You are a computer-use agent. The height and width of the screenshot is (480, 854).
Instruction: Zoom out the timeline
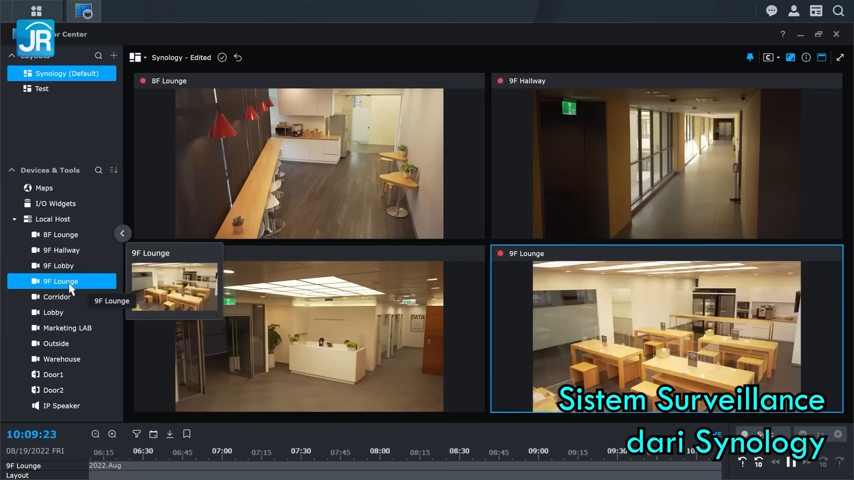pyautogui.click(x=96, y=434)
